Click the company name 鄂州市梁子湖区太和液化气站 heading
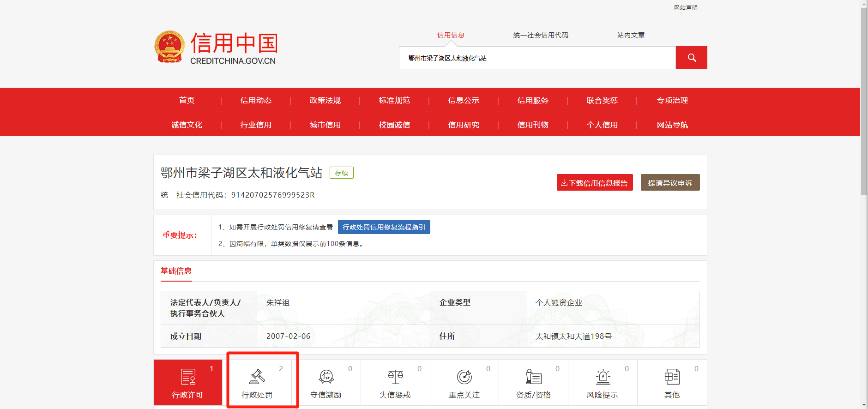This screenshot has height=409, width=868. (241, 173)
